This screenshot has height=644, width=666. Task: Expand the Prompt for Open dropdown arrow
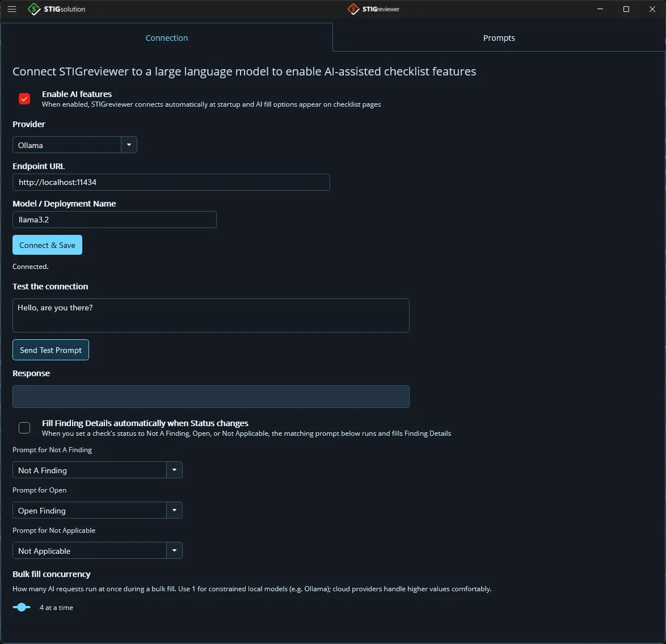pyautogui.click(x=174, y=510)
